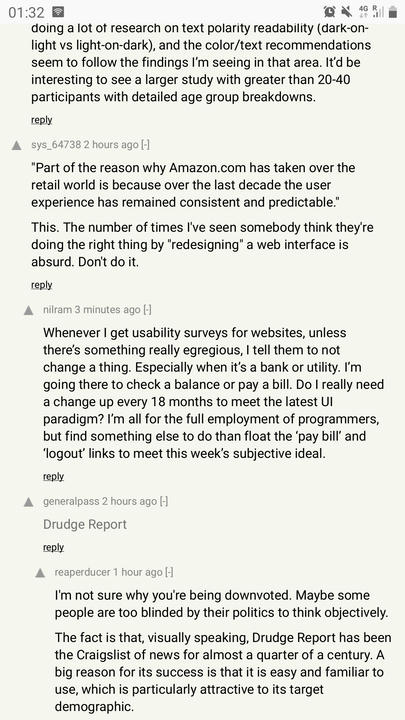
Task: Tap the notification icon beside the clock
Action: pyautogui.click(x=58, y=12)
